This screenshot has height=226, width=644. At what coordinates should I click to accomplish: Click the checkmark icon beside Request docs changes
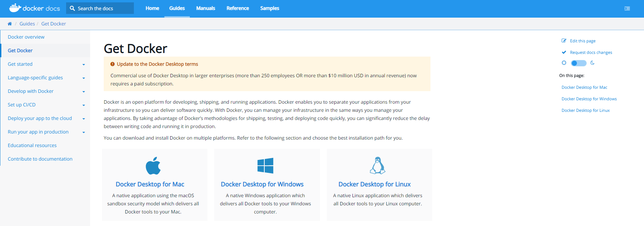(x=564, y=52)
